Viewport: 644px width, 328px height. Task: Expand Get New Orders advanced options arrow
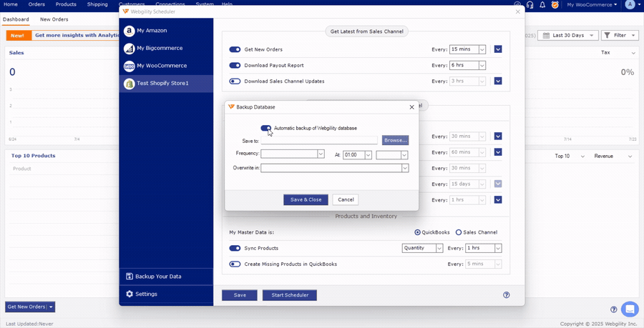(x=498, y=49)
